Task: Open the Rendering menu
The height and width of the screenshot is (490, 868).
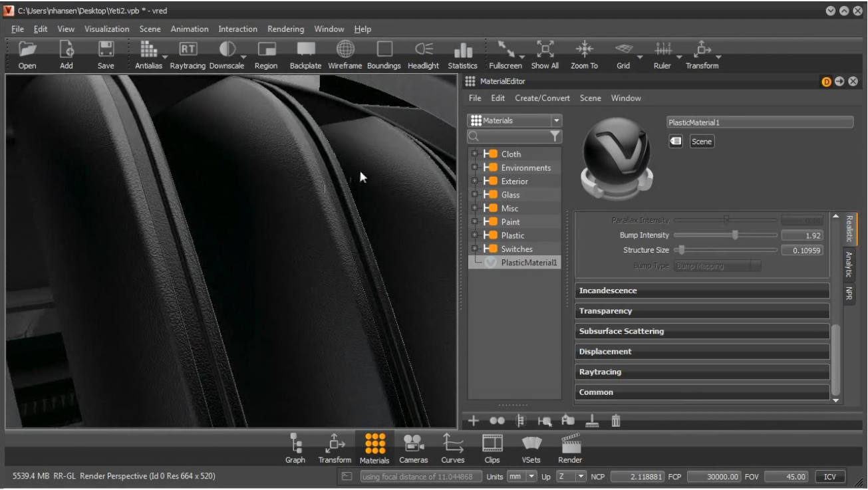Action: (285, 29)
